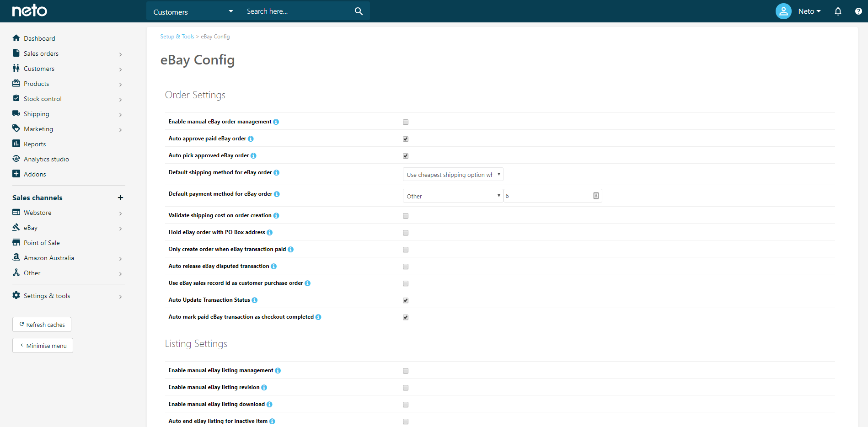
Task: Click the eBay gavel icon
Action: pos(16,227)
